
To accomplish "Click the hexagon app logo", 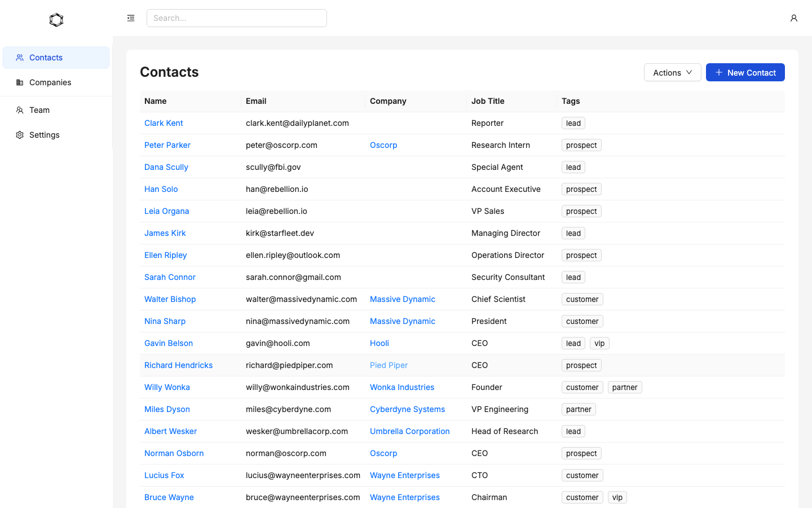I will coord(56,19).
